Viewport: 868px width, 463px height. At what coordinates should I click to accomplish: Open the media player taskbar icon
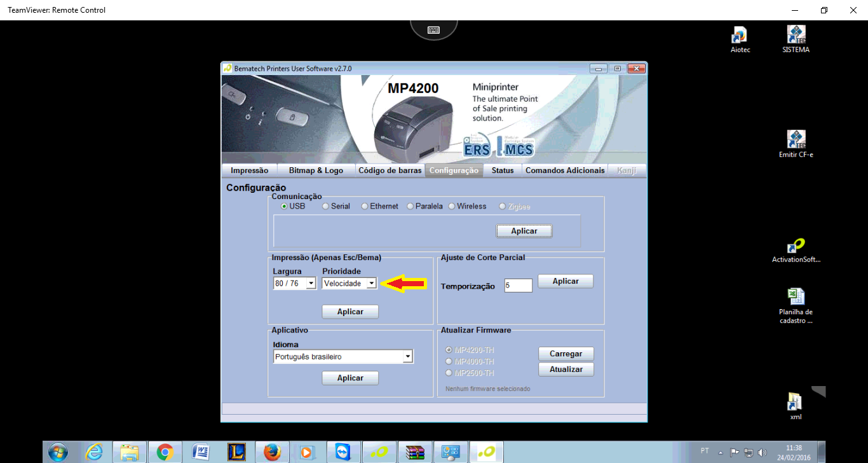pos(308,452)
